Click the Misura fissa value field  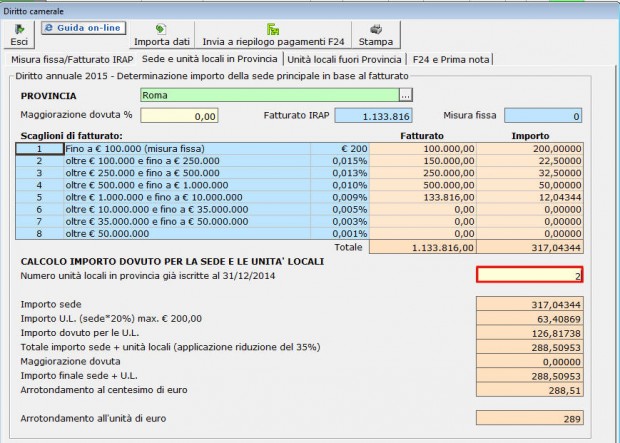point(543,116)
